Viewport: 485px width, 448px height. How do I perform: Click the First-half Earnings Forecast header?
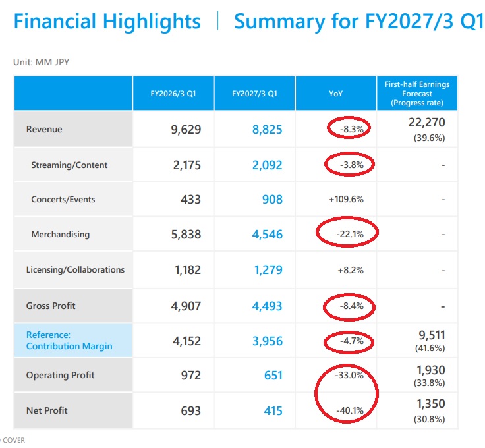[417, 94]
